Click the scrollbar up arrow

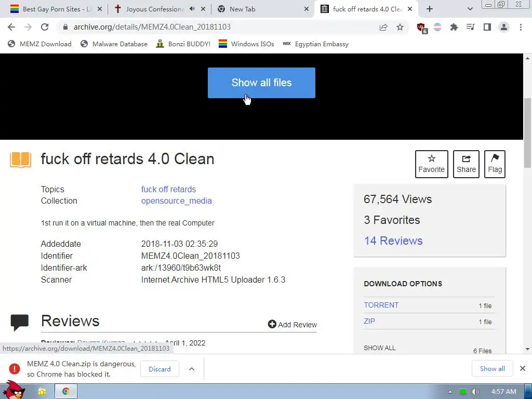click(528, 58)
